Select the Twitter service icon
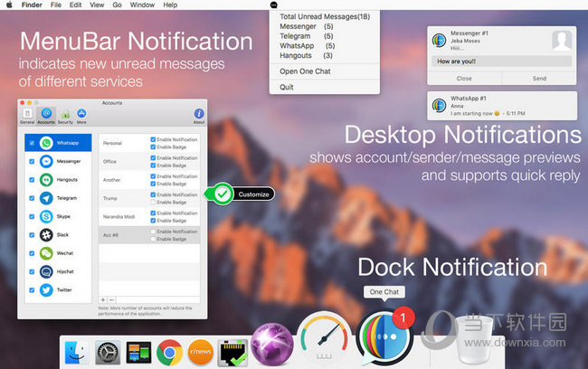This screenshot has width=588, height=369. (46, 289)
